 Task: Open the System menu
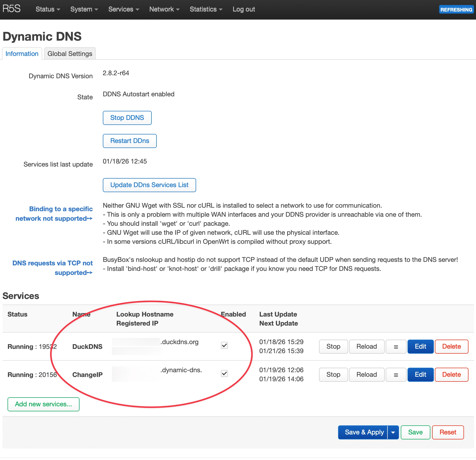click(84, 9)
